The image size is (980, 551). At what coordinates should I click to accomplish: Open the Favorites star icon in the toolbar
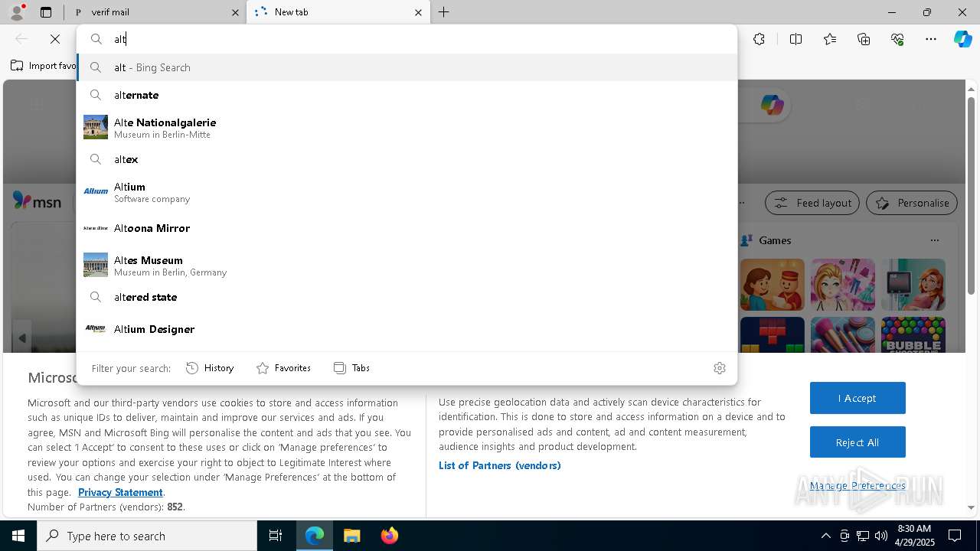click(830, 39)
